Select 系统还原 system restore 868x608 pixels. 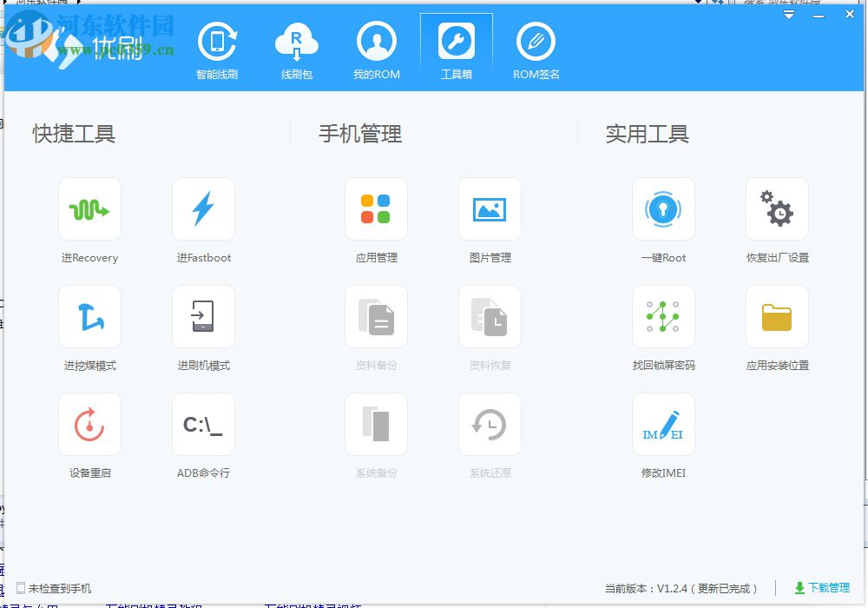click(490, 436)
